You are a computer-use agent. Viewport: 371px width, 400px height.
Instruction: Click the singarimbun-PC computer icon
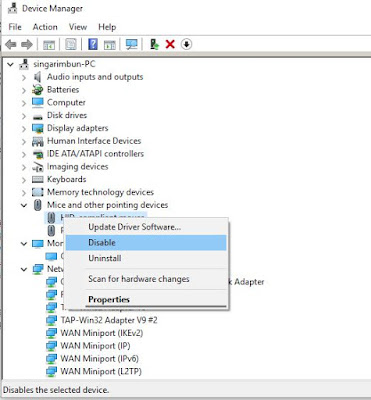[x=24, y=64]
